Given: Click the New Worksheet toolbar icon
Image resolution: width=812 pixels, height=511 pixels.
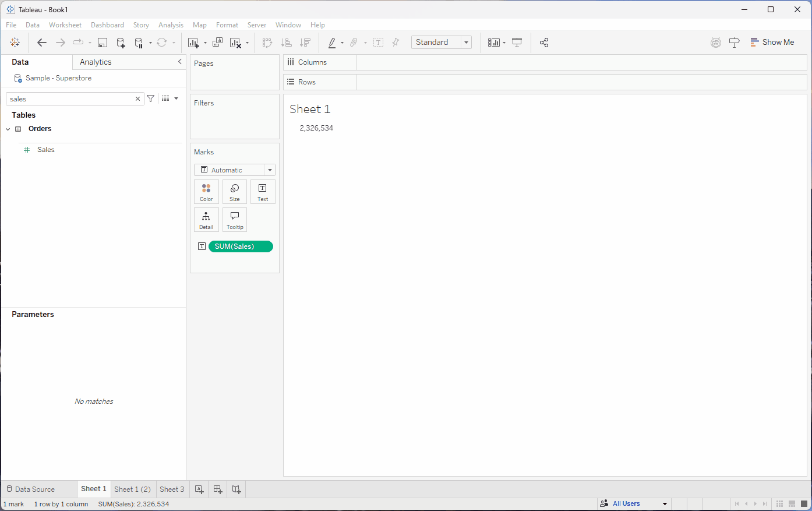Looking at the screenshot, I should [x=193, y=43].
